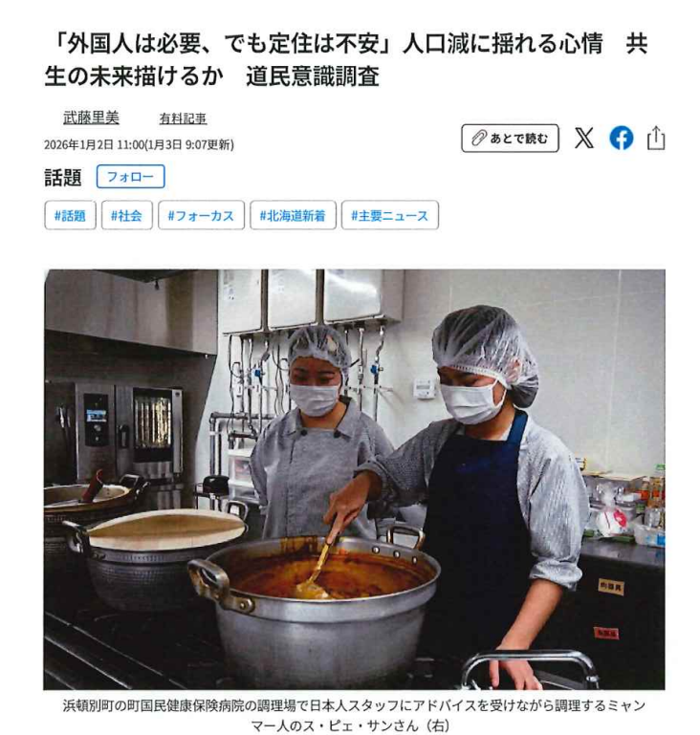This screenshot has width=700, height=735.
Task: Share the article on Facebook
Action: point(621,139)
